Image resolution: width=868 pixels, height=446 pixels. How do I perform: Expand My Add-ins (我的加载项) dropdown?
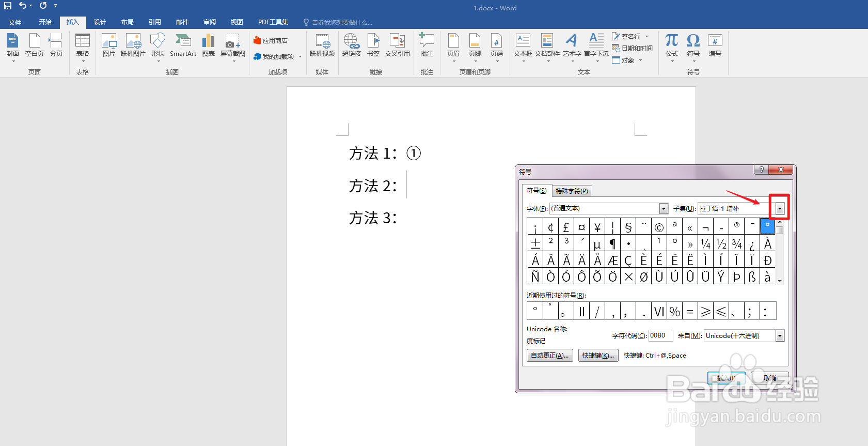pyautogui.click(x=300, y=57)
